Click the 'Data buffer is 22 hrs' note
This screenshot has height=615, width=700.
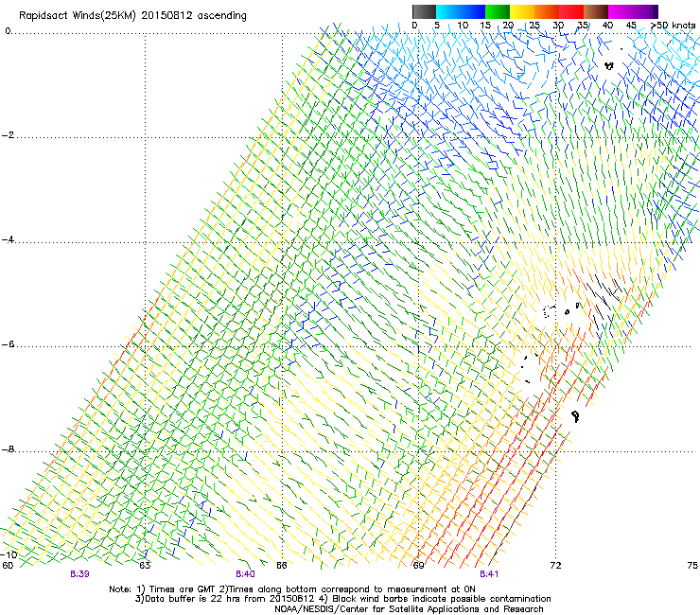188,599
